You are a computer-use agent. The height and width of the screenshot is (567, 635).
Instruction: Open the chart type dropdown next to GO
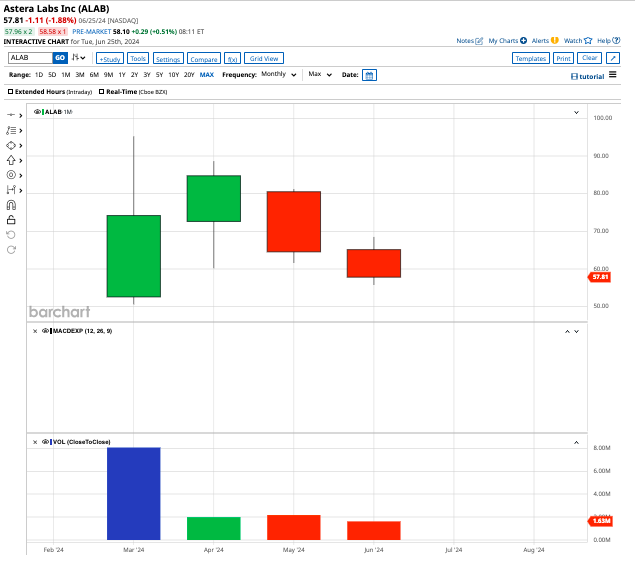[77, 58]
